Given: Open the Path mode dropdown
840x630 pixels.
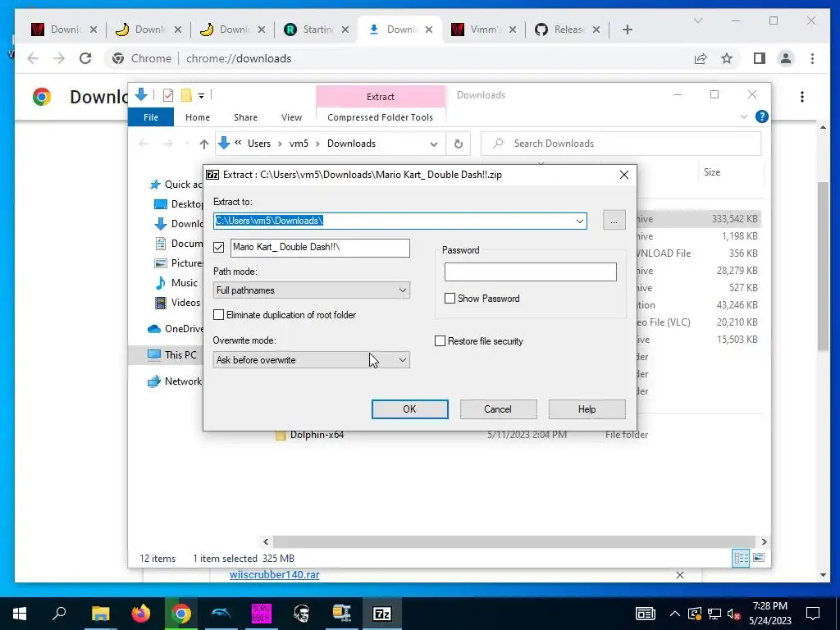Looking at the screenshot, I should point(311,290).
